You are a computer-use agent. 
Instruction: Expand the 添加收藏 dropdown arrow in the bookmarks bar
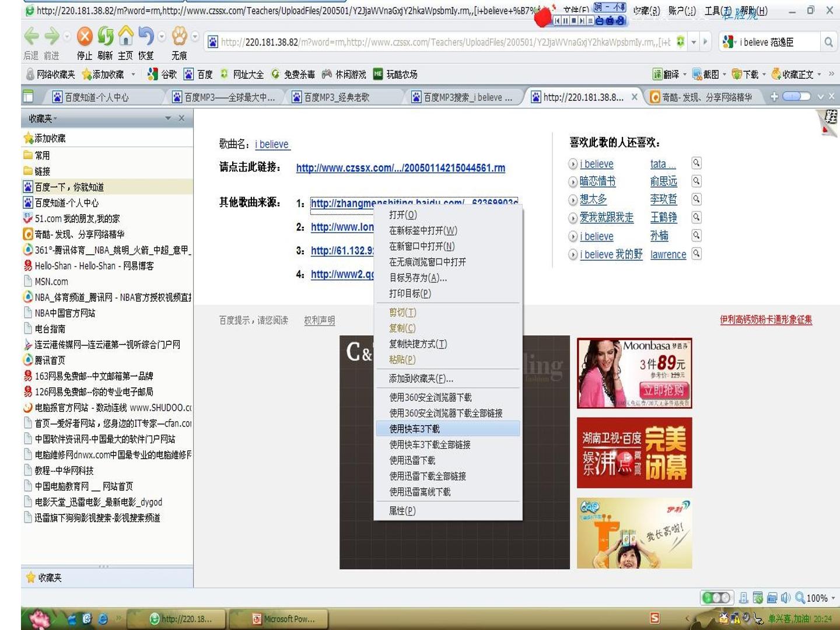(x=134, y=74)
